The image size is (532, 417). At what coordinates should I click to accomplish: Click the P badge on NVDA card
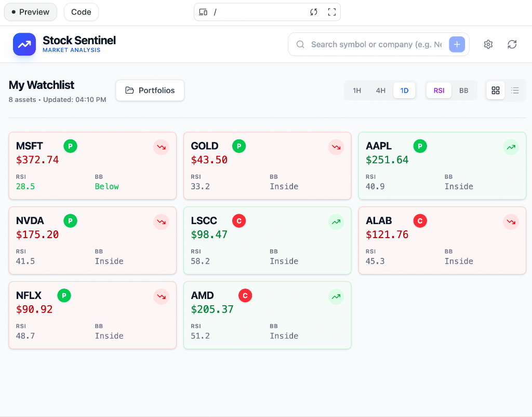tap(70, 220)
